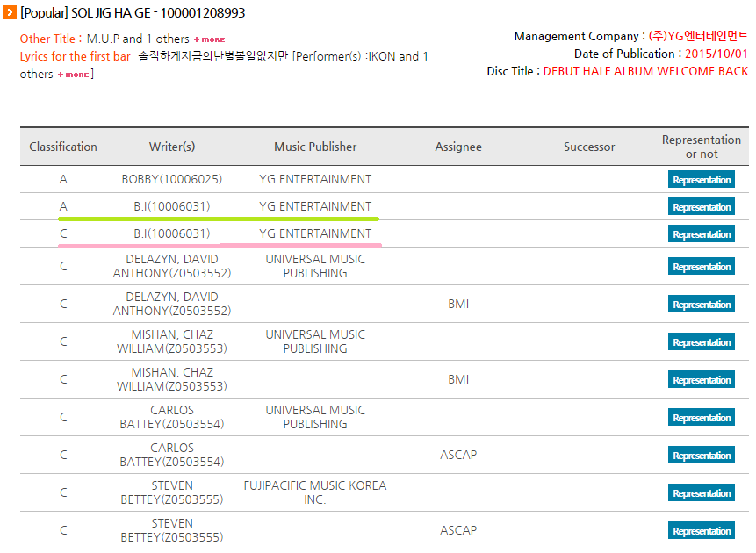Click the Successor column header
The image size is (756, 553).
(589, 147)
